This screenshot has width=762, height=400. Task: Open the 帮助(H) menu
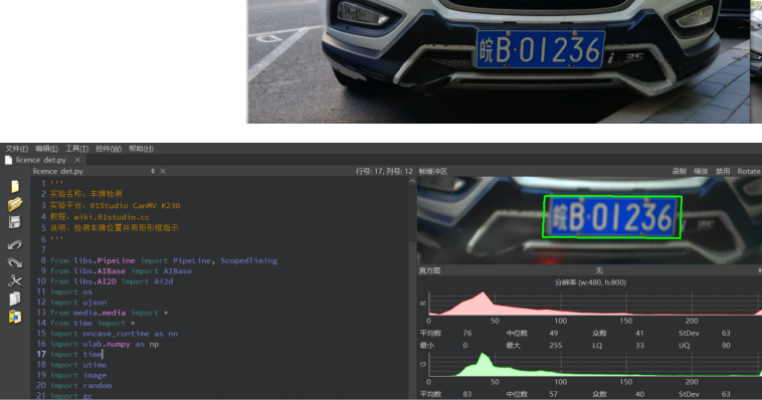[x=141, y=149]
